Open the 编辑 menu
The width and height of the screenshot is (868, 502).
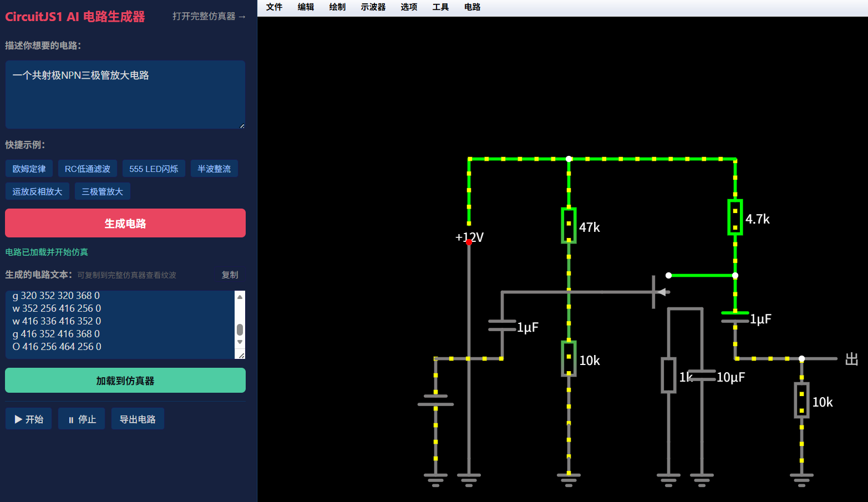(306, 7)
